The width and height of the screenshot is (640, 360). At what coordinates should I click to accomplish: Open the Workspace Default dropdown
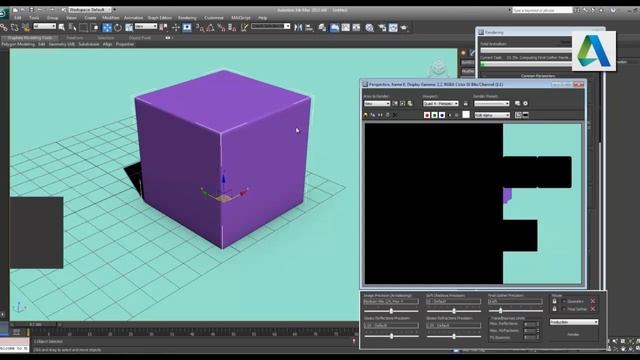click(90, 10)
